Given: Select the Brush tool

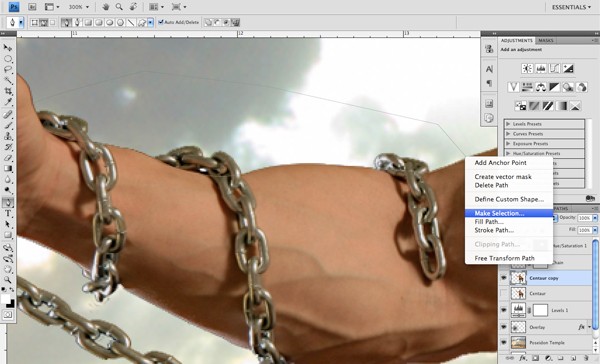Looking at the screenshot, I should pyautogui.click(x=8, y=125).
